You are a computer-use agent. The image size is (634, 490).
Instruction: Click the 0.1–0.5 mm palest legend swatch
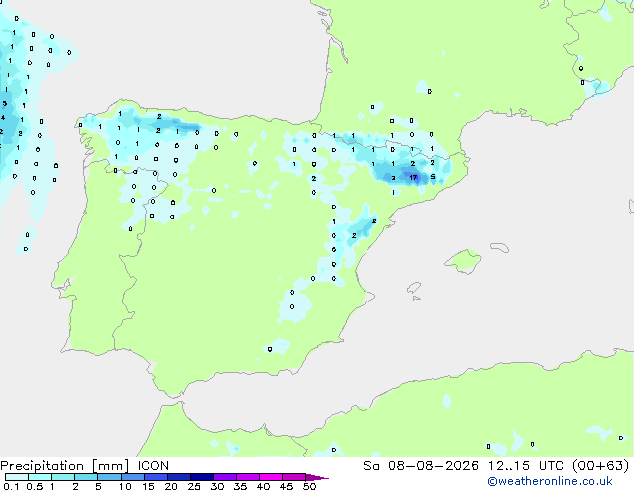17,477
